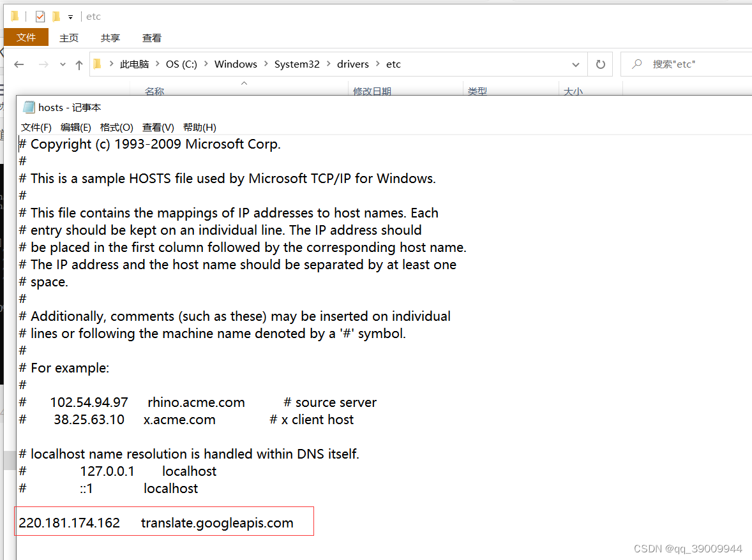Click the '# source server' comment

(331, 402)
